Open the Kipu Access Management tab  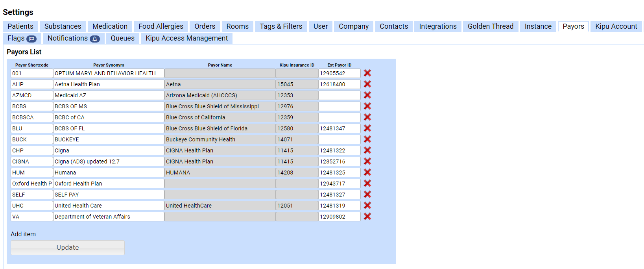[186, 38]
